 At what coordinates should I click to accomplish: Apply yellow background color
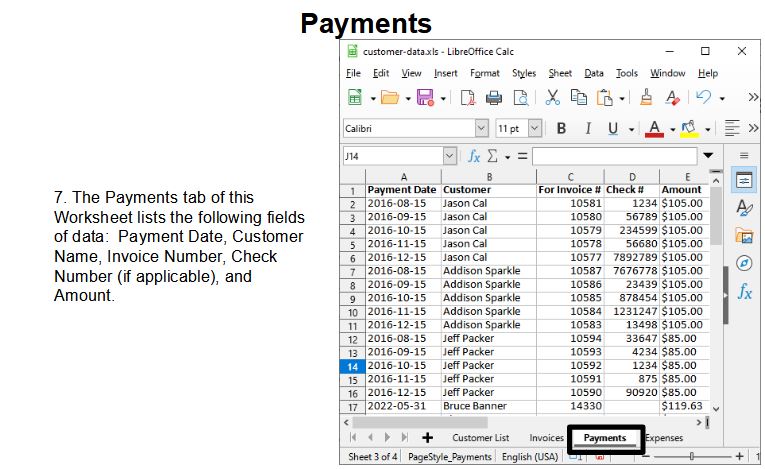point(689,129)
